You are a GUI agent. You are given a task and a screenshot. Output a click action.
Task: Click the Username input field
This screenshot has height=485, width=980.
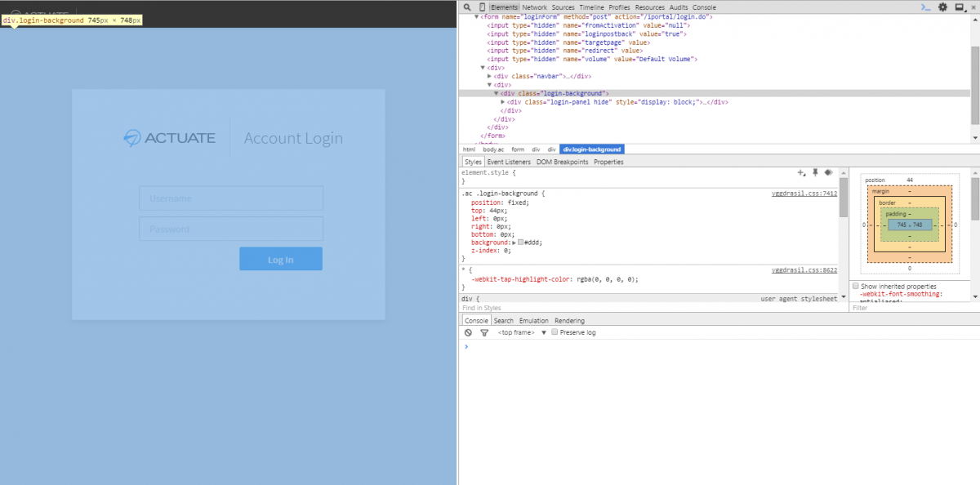(231, 198)
